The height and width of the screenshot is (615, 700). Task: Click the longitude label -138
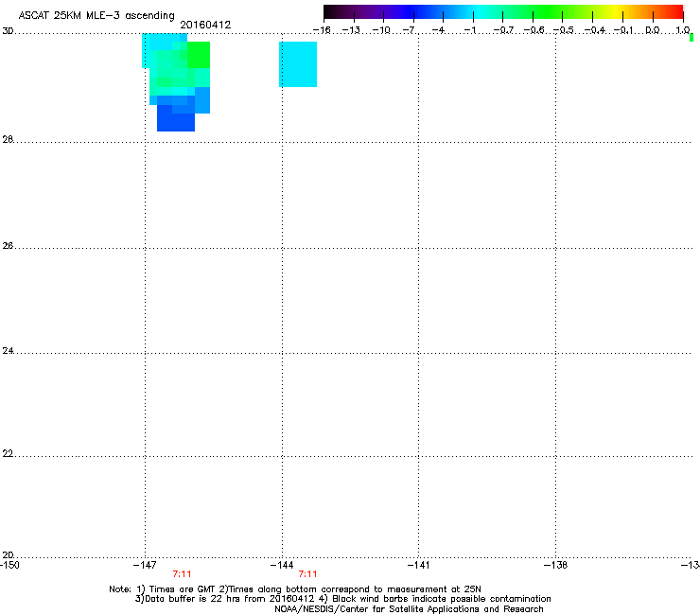coord(555,565)
